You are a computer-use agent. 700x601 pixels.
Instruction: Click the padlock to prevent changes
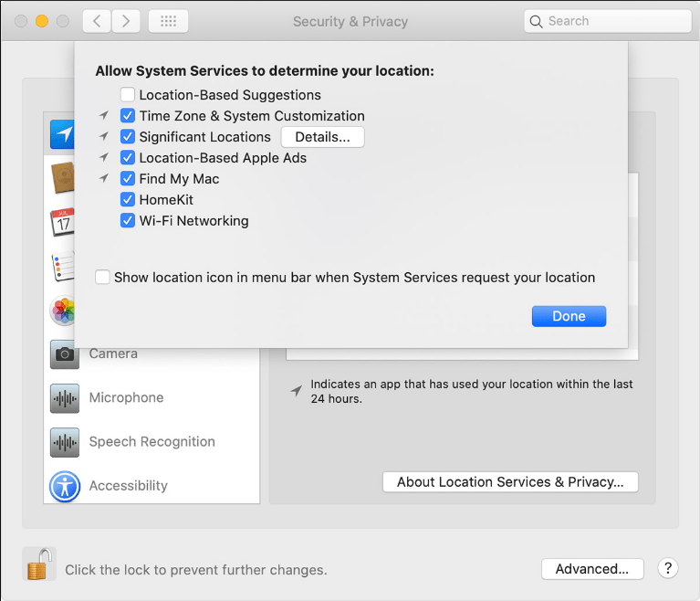point(39,564)
